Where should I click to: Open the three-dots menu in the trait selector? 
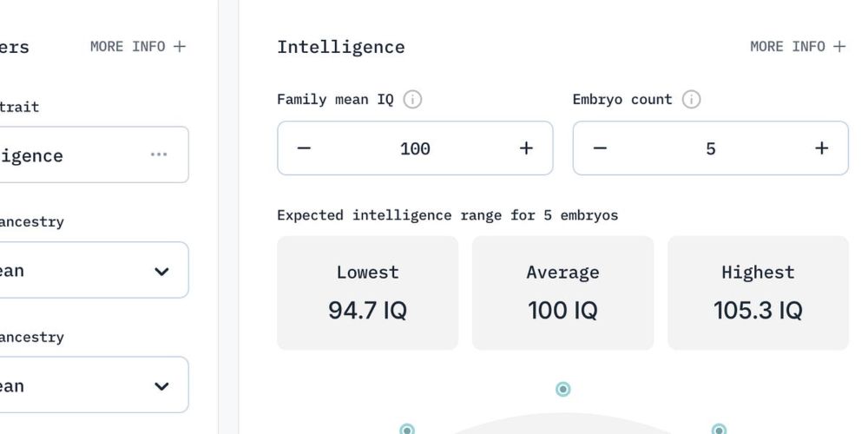tap(159, 155)
